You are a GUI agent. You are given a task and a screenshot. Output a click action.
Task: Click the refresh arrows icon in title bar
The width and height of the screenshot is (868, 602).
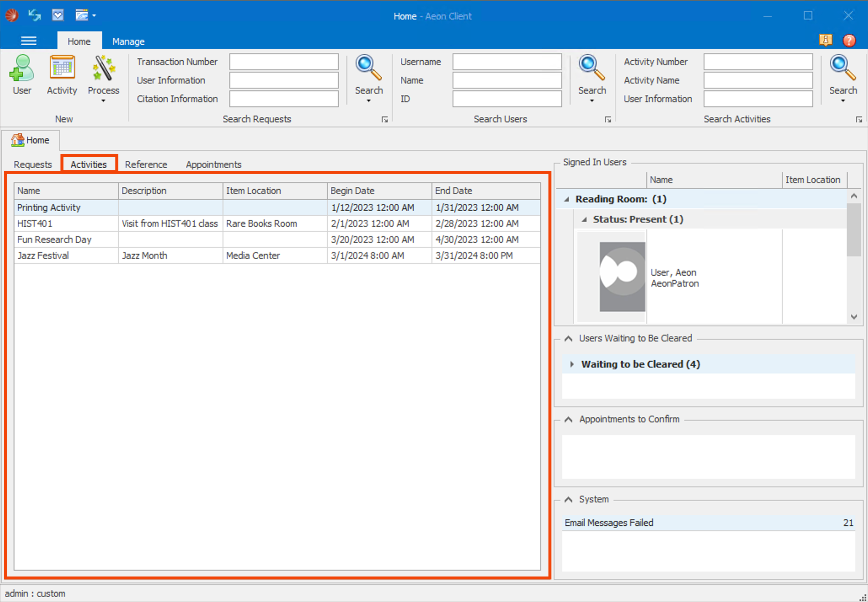(35, 16)
